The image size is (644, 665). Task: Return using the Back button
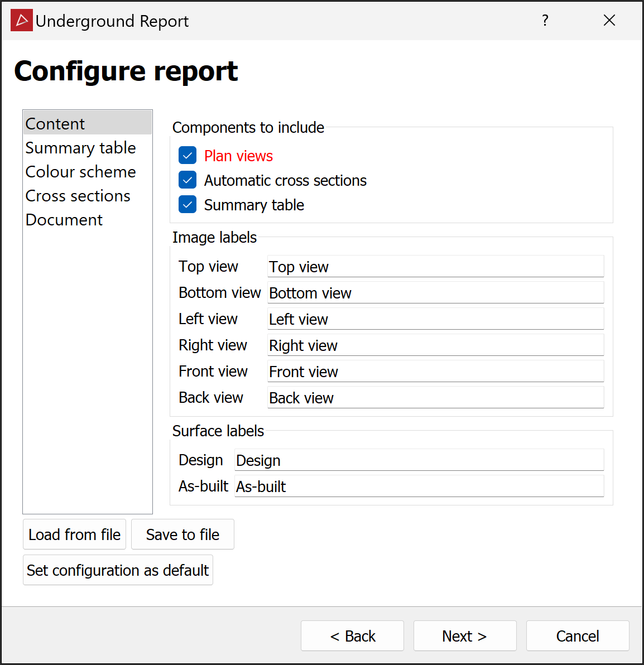352,636
